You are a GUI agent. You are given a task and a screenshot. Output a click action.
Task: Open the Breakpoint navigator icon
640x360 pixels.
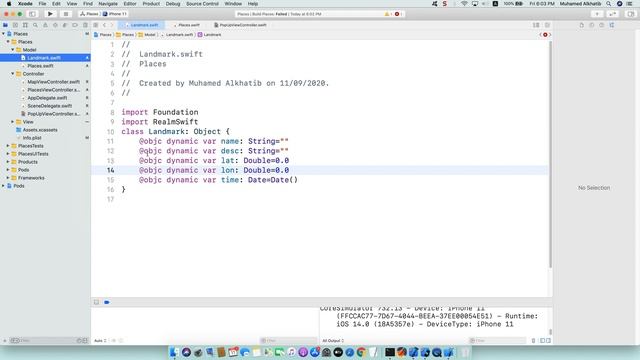(x=75, y=25)
